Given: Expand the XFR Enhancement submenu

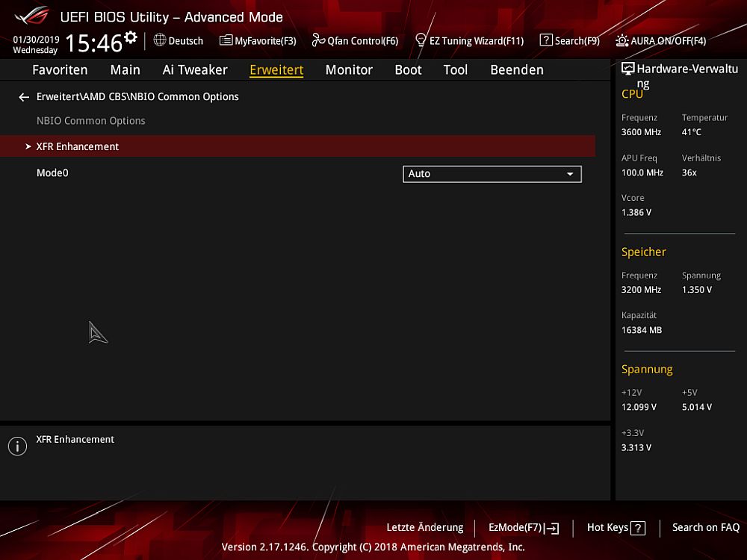Looking at the screenshot, I should click(x=298, y=146).
